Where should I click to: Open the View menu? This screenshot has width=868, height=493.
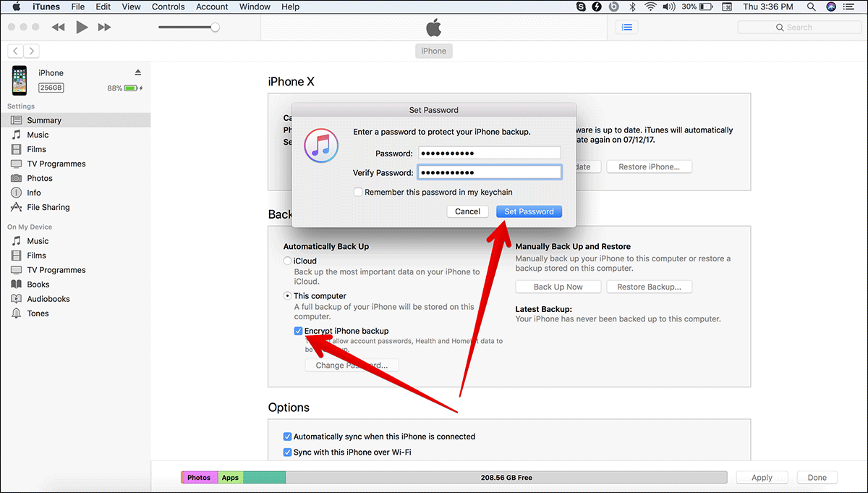tap(131, 7)
